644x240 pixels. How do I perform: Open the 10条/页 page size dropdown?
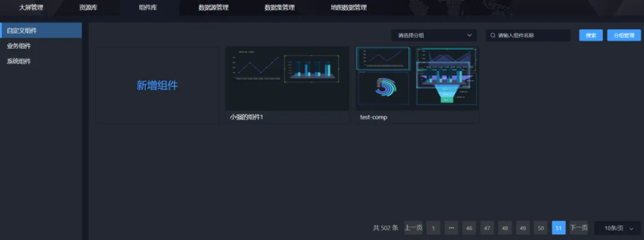[617, 228]
